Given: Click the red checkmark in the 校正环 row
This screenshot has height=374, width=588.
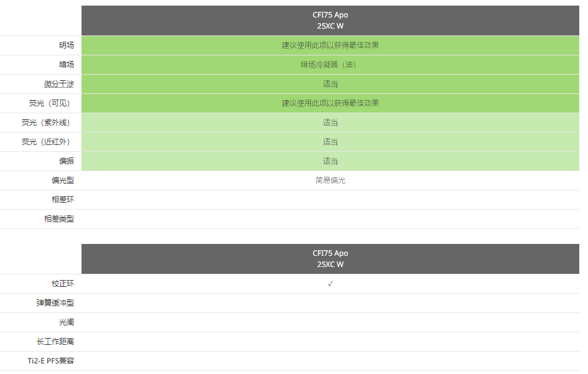Looking at the screenshot, I should [x=330, y=284].
